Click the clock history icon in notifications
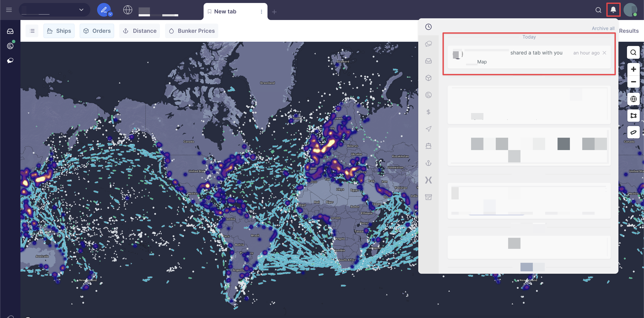Viewport: 644px width, 318px height. (x=428, y=27)
